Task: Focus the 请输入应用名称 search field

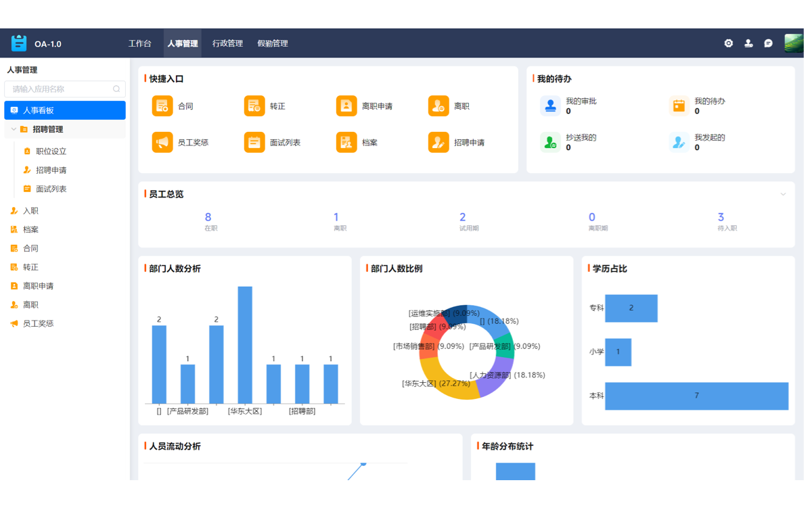Action: (x=61, y=89)
